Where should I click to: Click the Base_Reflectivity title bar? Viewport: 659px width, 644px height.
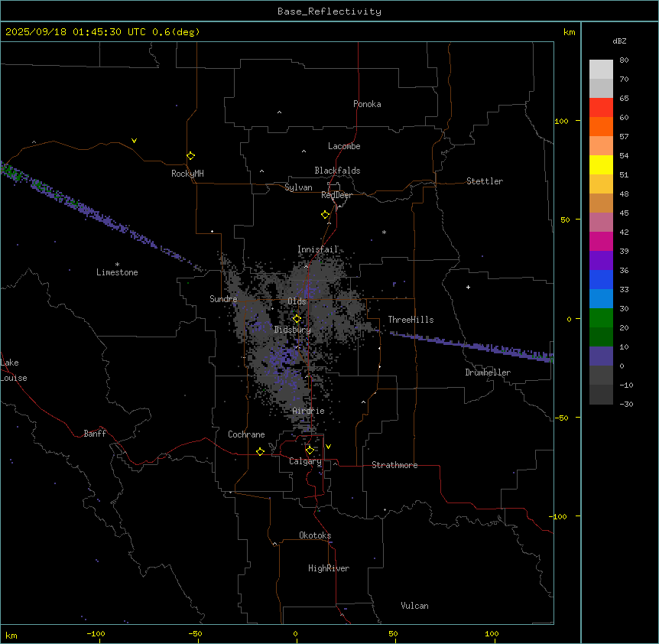329,11
